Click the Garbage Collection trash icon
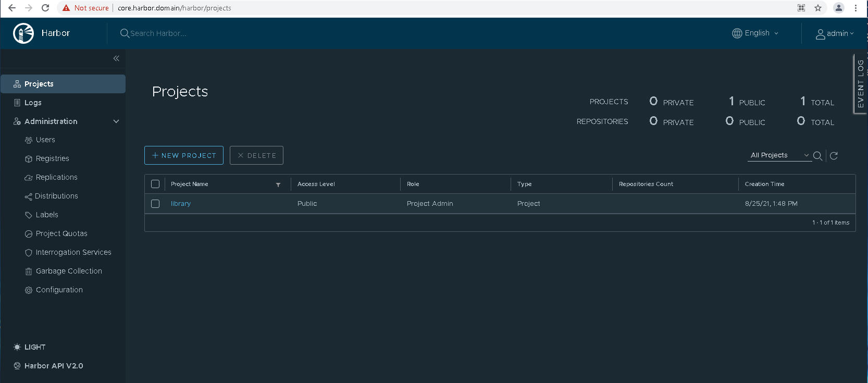The height and width of the screenshot is (383, 868). [29, 271]
